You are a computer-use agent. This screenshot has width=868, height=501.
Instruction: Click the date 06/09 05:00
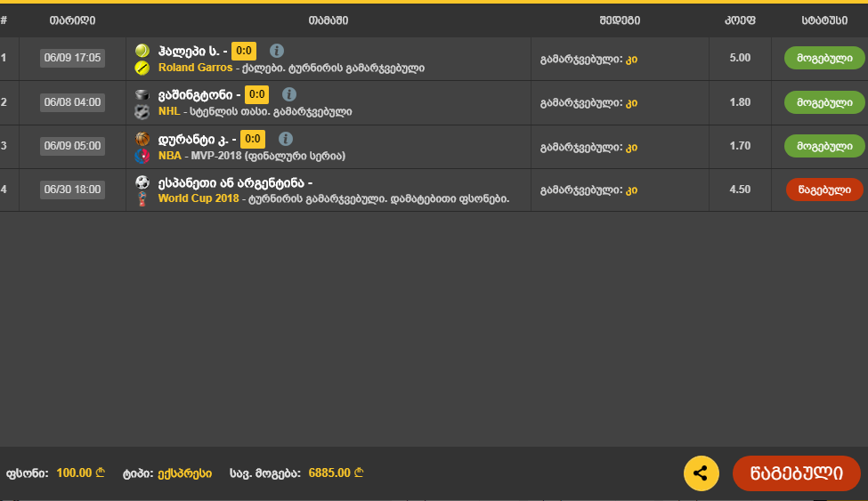pos(72,146)
